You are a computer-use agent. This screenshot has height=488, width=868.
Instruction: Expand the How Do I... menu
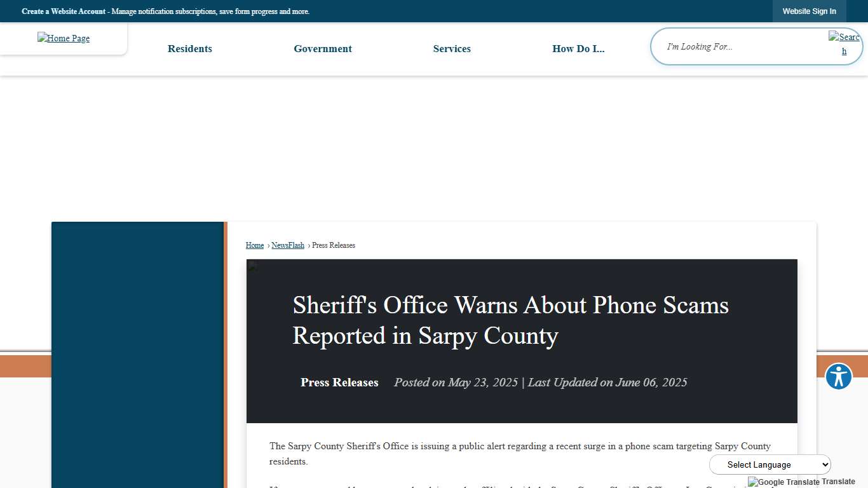(578, 48)
